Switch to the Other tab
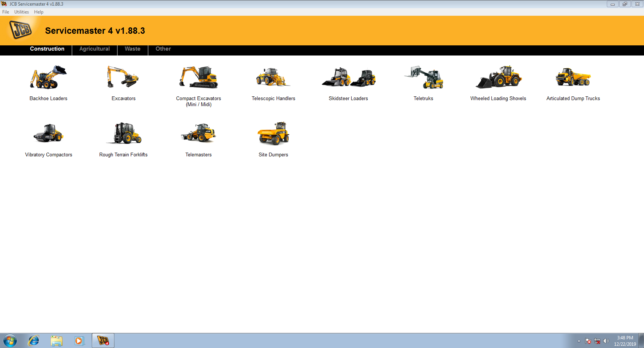This screenshot has height=348, width=644. tap(163, 49)
